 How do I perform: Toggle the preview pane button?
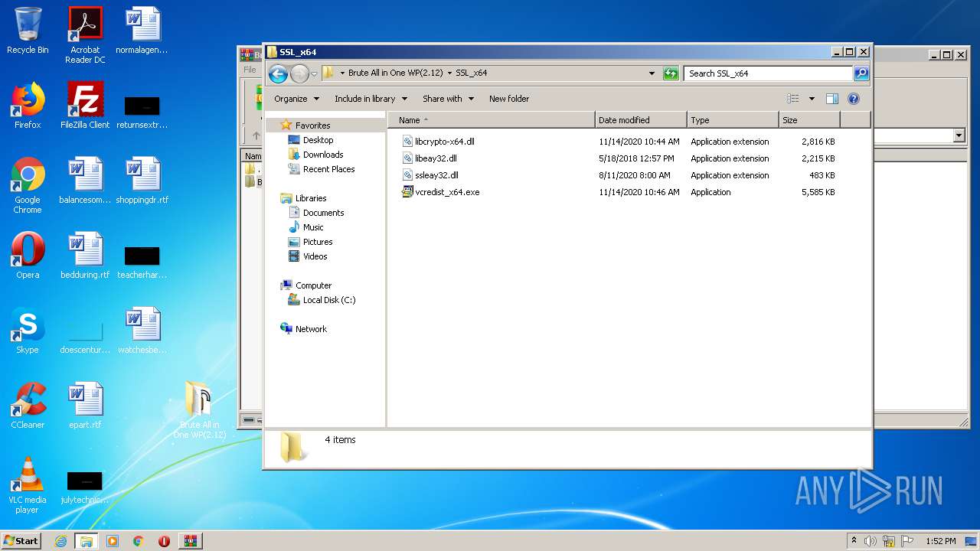click(832, 99)
